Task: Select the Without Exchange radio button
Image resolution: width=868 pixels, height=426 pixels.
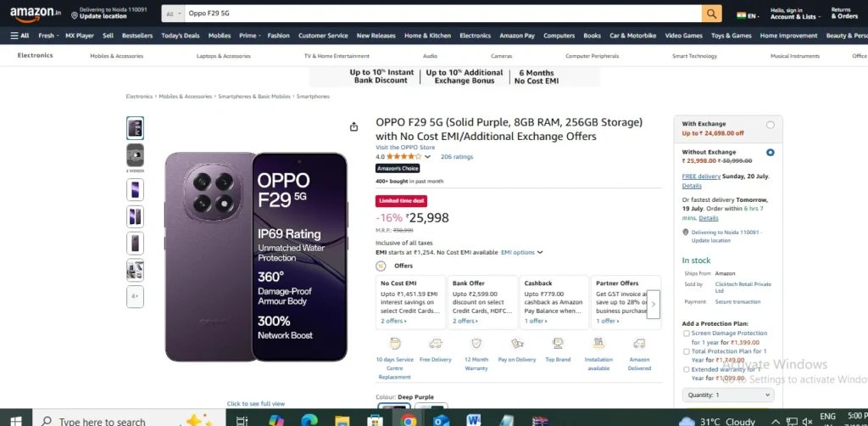Action: coord(770,153)
